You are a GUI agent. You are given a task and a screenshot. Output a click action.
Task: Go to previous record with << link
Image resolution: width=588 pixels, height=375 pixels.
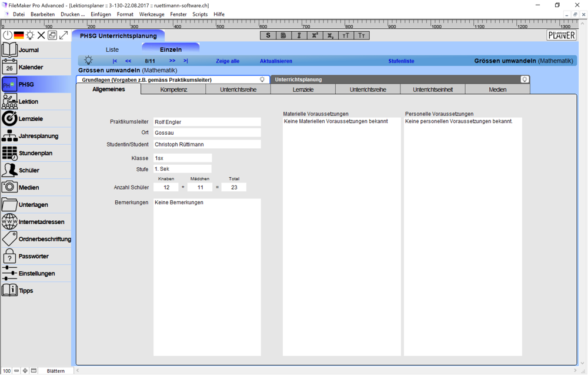(128, 61)
